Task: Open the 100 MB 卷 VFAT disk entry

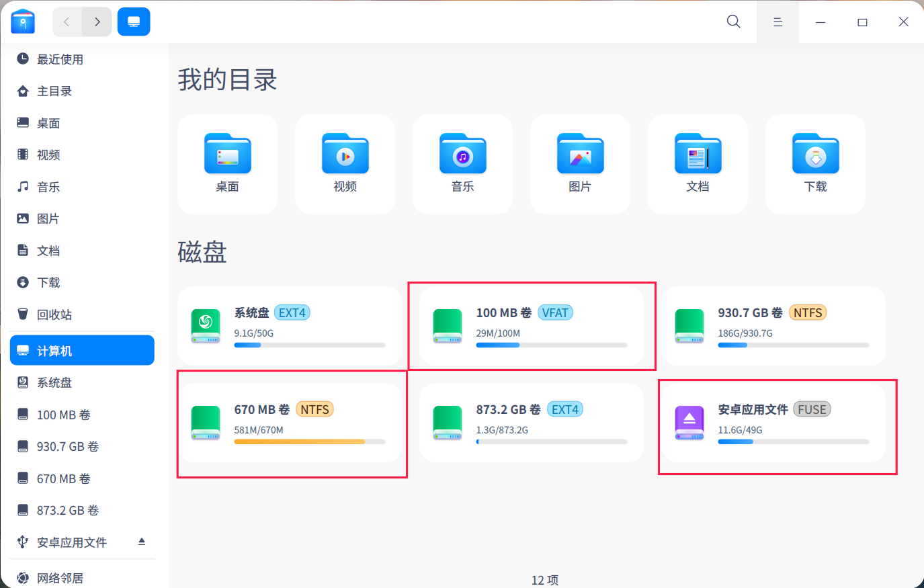Action: point(532,326)
